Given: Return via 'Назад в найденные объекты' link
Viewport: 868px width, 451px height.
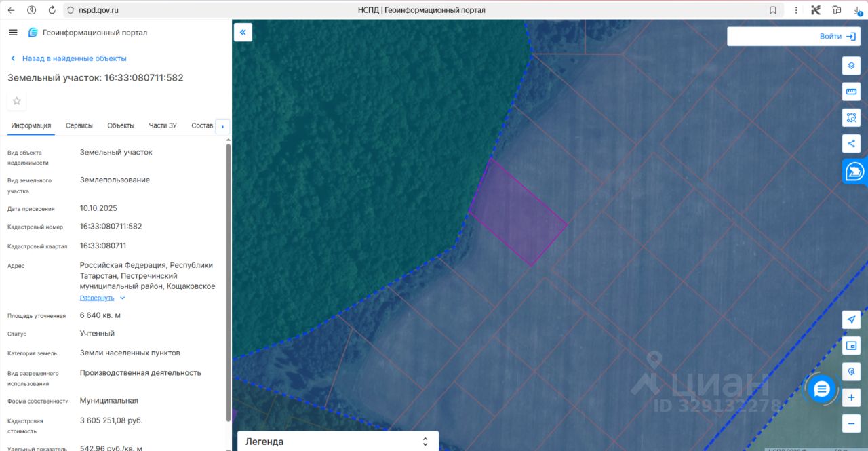Looking at the screenshot, I should [x=68, y=58].
